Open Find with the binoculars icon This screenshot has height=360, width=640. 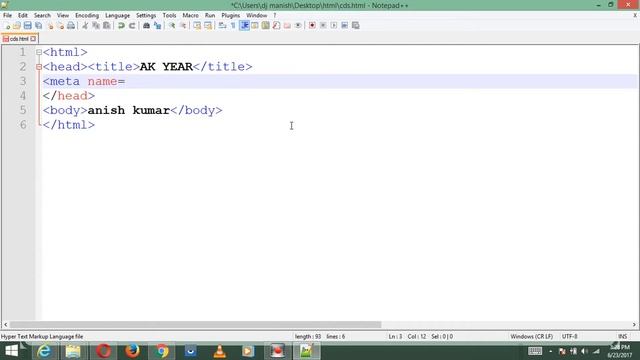146,25
